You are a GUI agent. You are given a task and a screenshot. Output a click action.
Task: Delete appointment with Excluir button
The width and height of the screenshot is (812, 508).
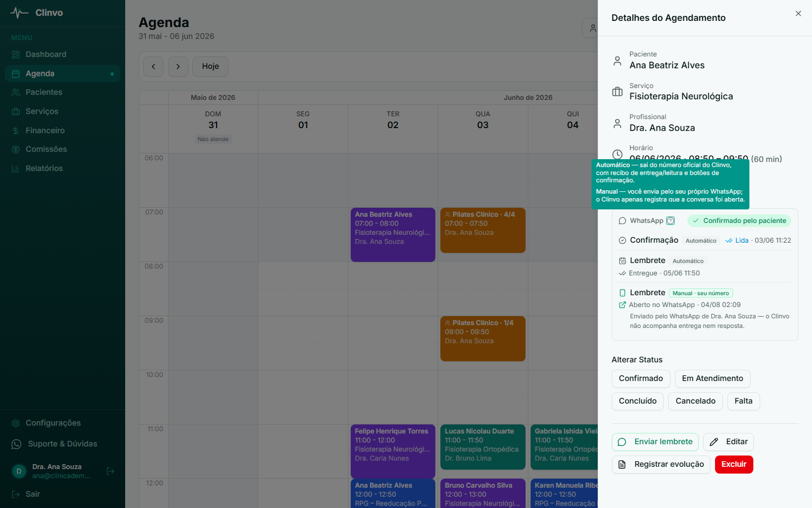coord(734,465)
